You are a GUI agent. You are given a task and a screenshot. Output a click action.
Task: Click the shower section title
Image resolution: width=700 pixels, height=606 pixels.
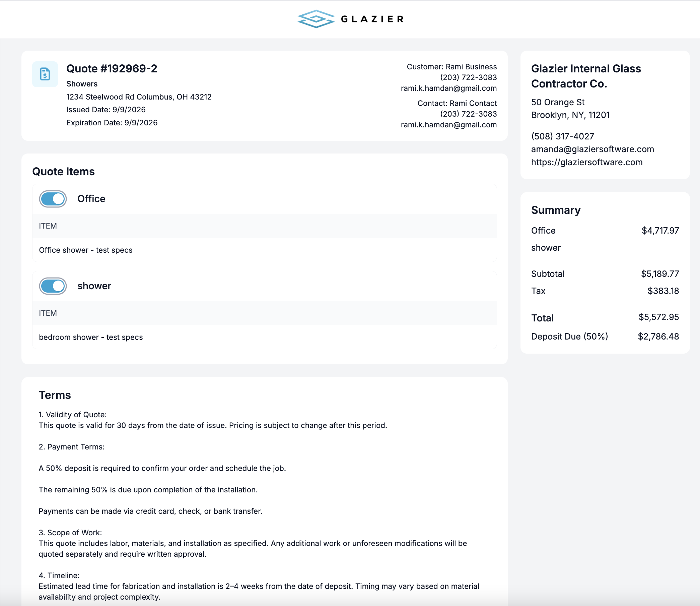click(x=94, y=286)
